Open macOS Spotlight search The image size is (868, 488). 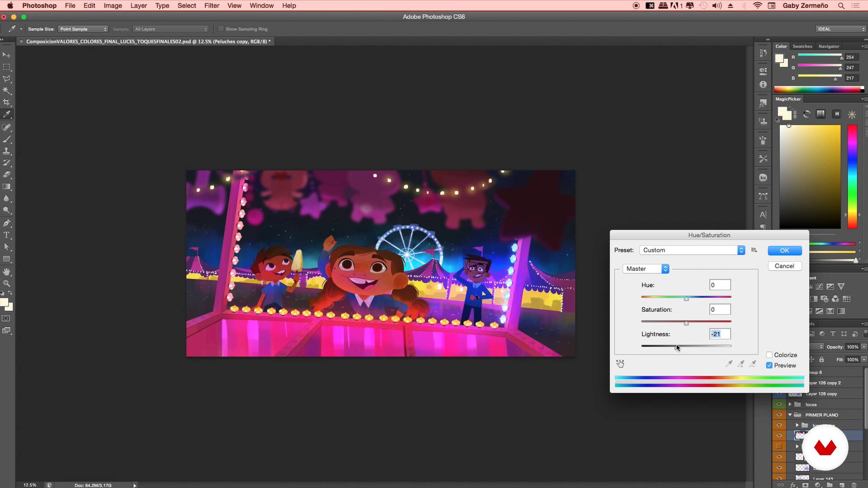coord(841,5)
